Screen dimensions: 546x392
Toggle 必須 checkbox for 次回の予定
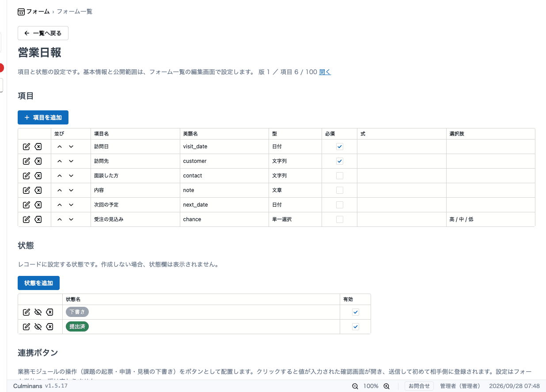(340, 205)
